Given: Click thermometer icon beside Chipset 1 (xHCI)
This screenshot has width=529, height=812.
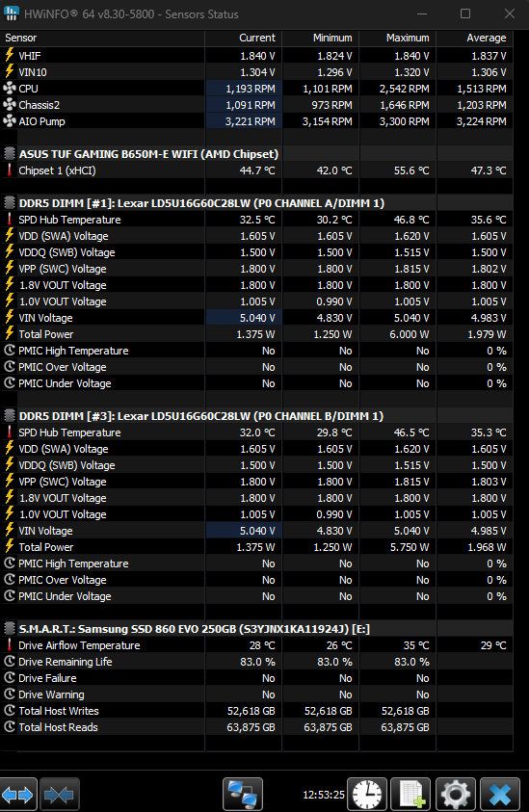Looking at the screenshot, I should (10, 170).
